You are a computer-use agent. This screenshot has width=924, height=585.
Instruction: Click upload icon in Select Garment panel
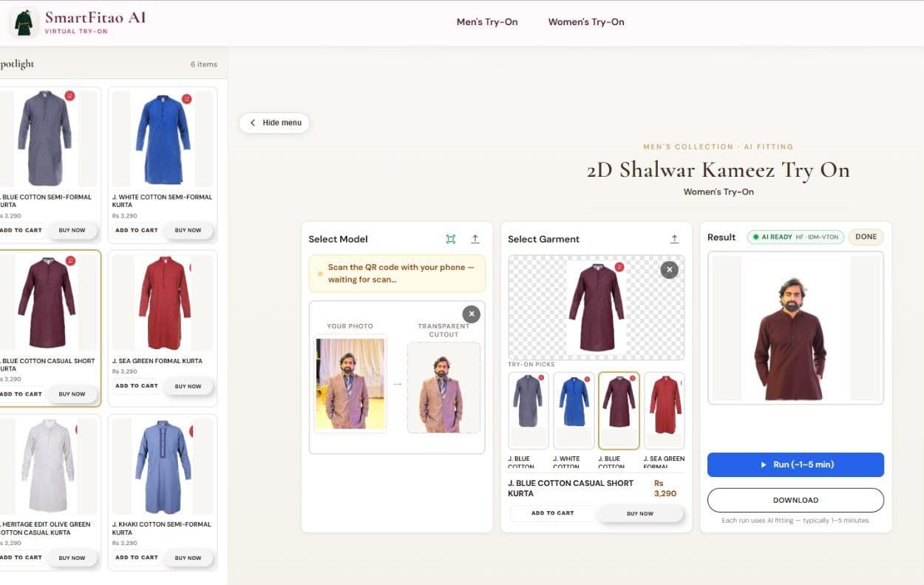coord(674,239)
